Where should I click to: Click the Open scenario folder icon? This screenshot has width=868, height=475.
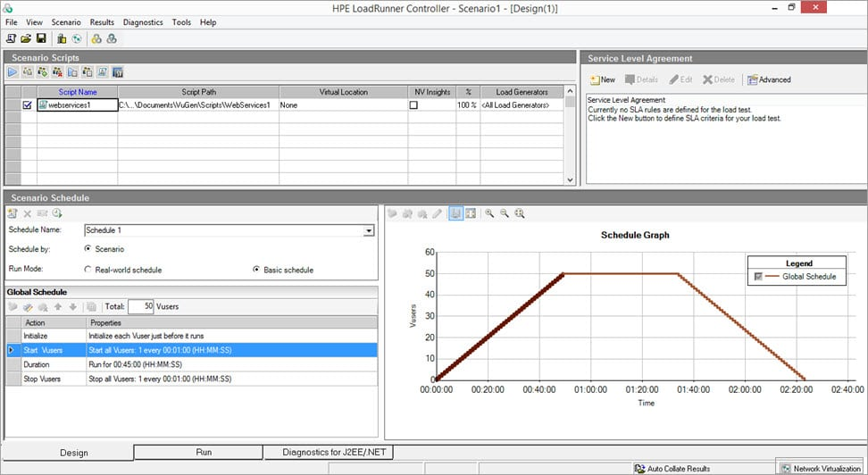pyautogui.click(x=26, y=38)
